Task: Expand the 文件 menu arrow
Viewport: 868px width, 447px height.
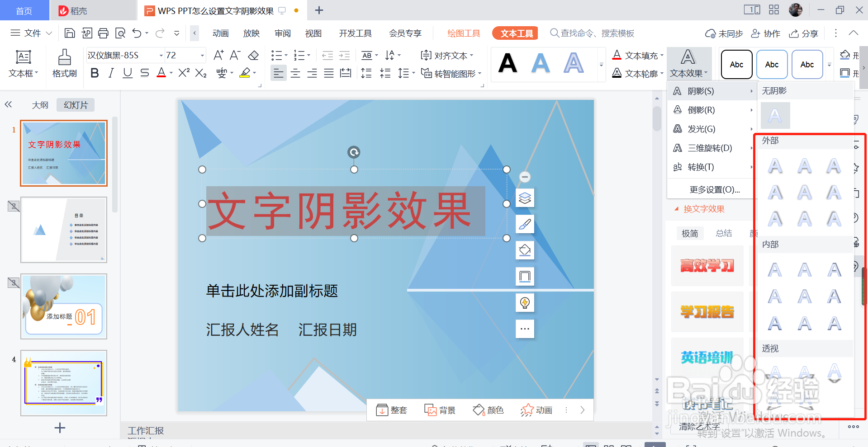Action: [x=49, y=33]
